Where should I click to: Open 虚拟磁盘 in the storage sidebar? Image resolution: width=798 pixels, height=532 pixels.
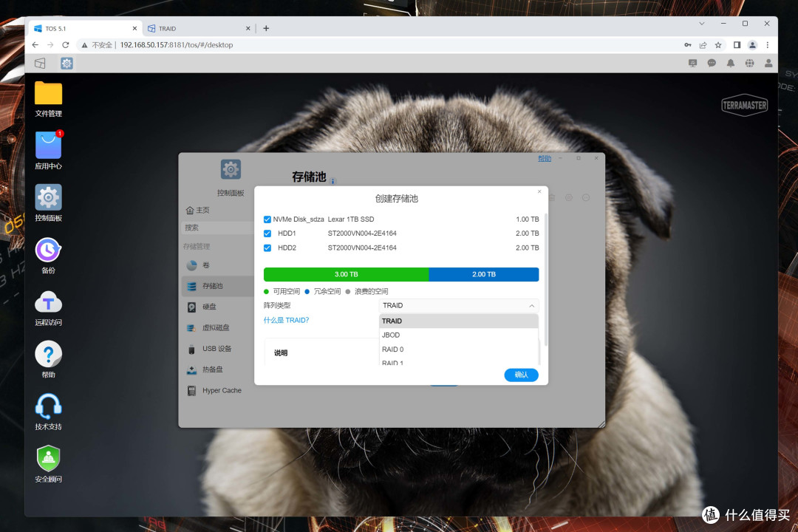217,328
